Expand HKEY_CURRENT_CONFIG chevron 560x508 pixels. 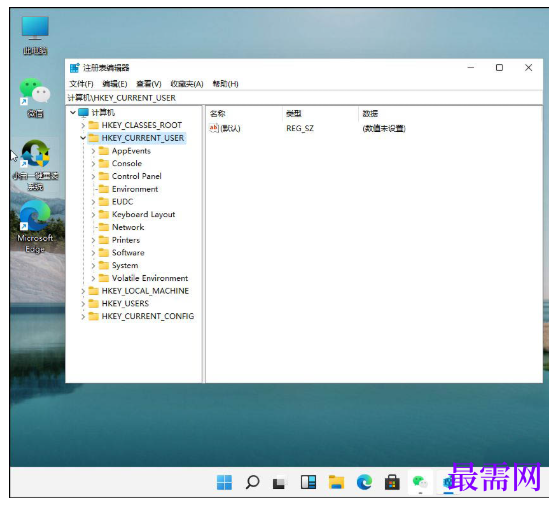pos(83,317)
